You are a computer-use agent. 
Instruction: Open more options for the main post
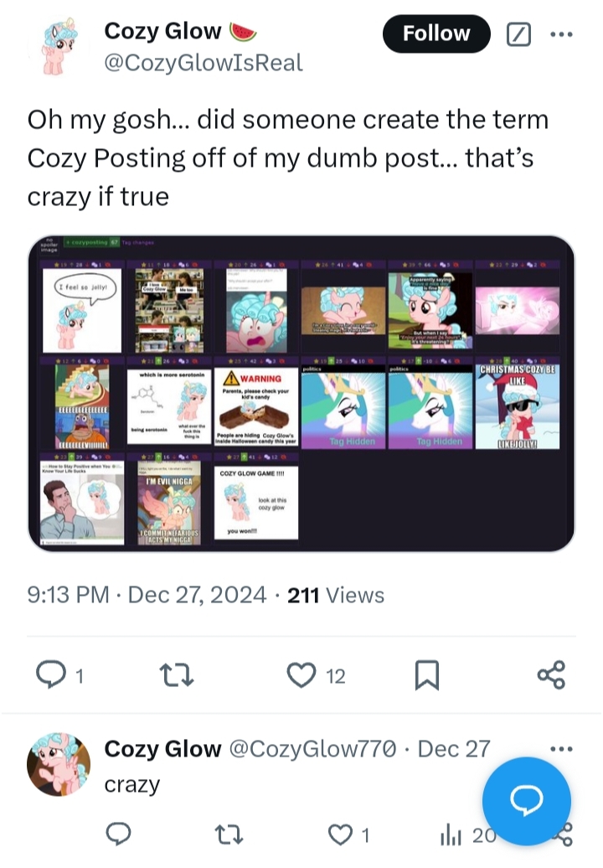pos(560,34)
